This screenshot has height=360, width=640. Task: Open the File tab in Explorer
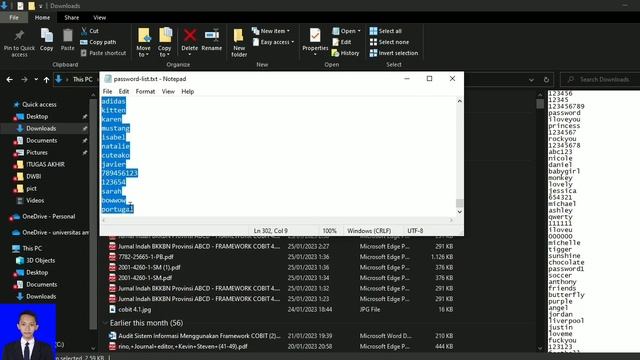click(x=14, y=18)
